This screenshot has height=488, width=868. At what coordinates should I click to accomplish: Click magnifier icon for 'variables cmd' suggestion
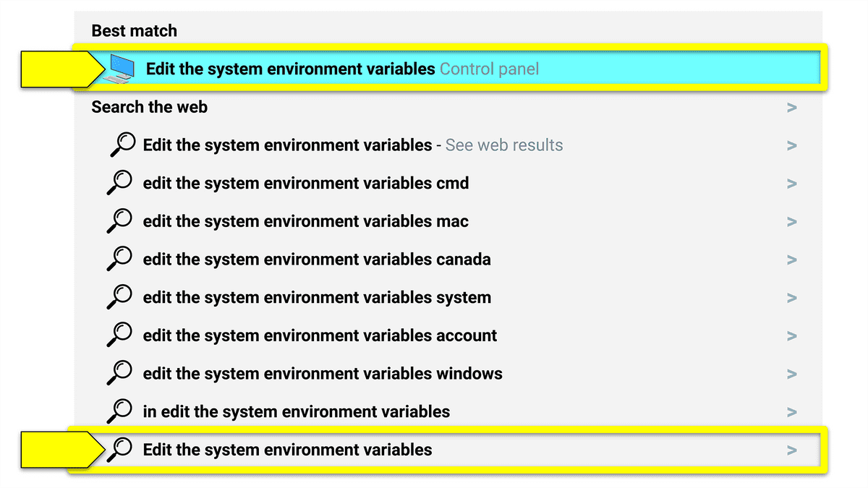121,184
